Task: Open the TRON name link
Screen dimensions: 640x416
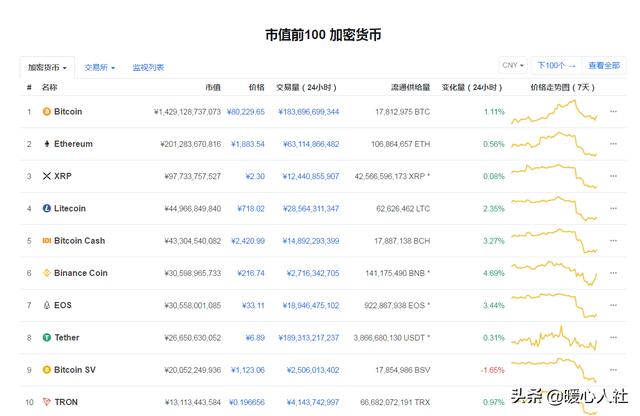Action: pos(66,402)
